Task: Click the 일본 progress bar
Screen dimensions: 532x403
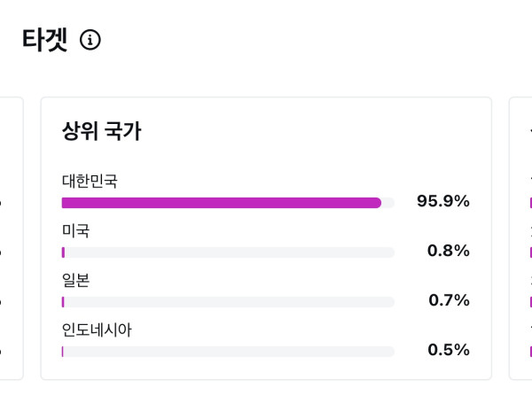Action: click(x=228, y=302)
